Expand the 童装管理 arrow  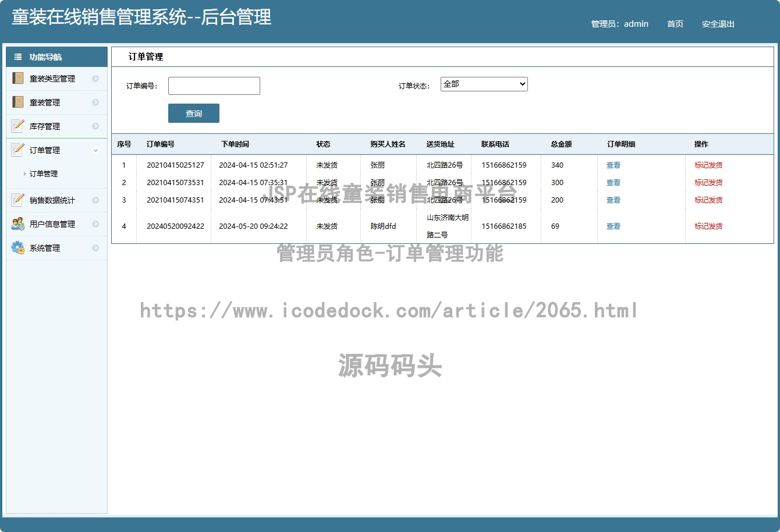95,102
